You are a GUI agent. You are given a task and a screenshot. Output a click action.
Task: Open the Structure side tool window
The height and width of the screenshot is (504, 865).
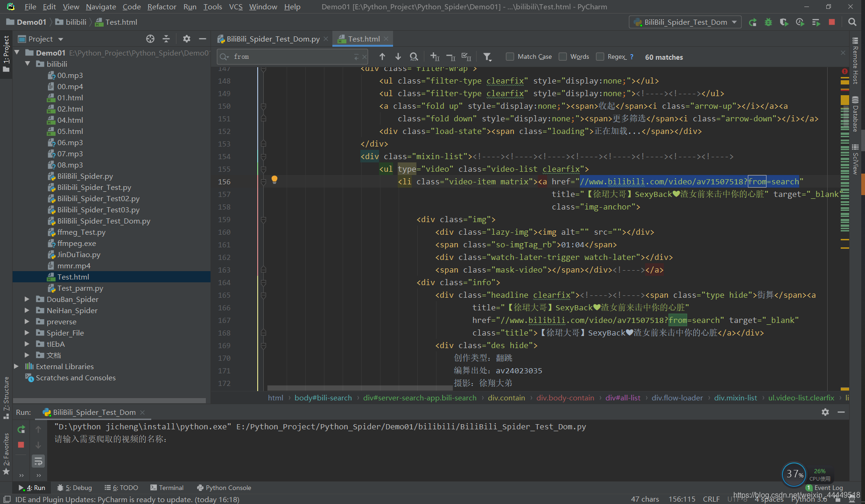(x=6, y=398)
